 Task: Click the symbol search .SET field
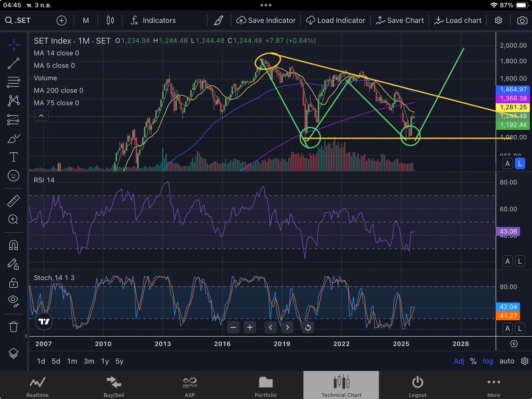pyautogui.click(x=18, y=21)
